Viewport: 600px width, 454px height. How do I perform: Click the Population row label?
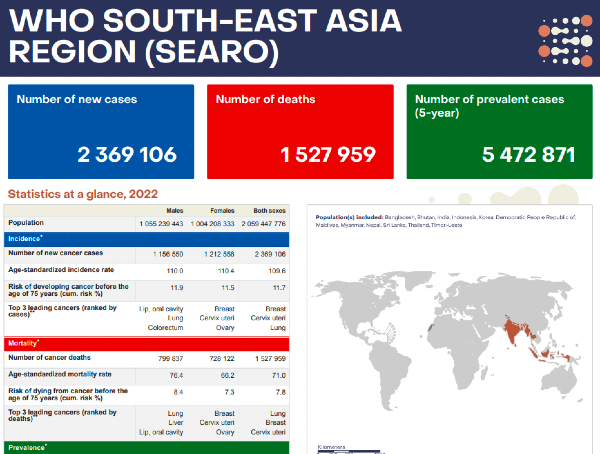coord(30,223)
